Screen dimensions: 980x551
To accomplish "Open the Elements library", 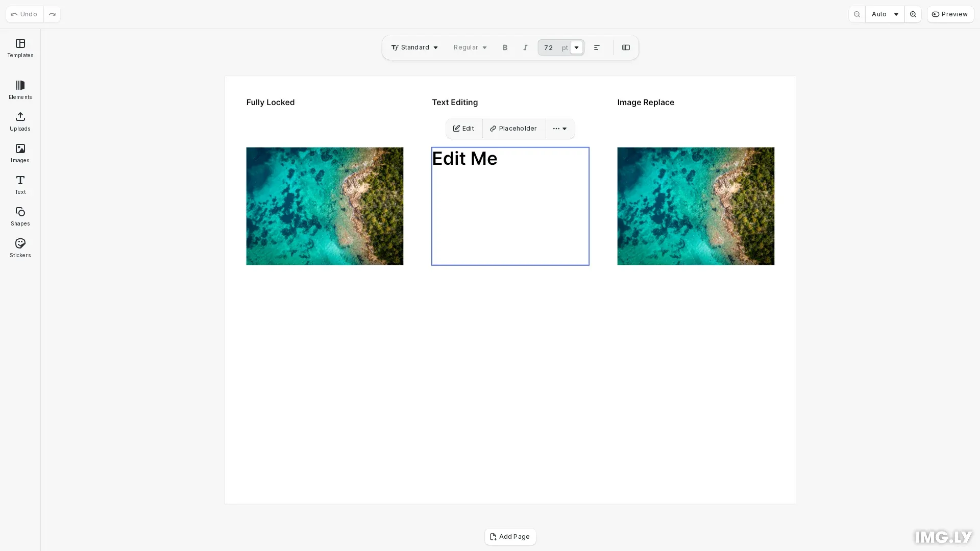I will point(20,90).
